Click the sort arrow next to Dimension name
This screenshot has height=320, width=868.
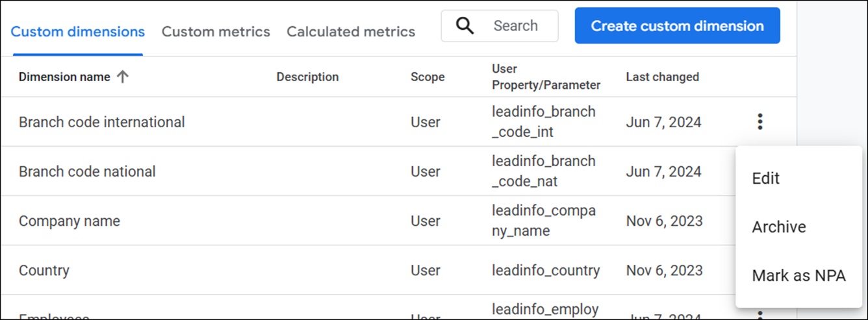coord(123,77)
